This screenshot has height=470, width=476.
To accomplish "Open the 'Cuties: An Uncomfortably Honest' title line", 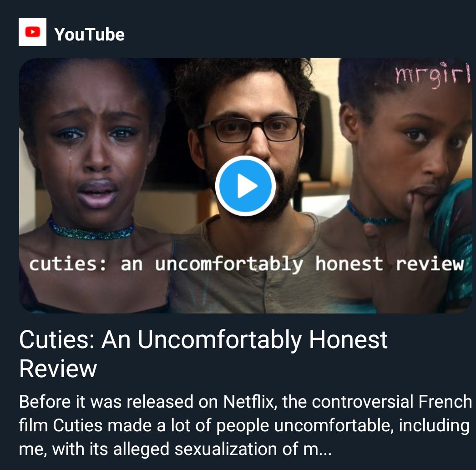I will coord(203,340).
